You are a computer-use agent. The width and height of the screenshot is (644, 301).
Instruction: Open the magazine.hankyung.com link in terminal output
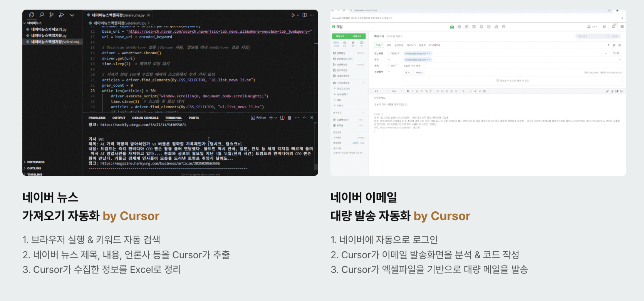point(160,163)
